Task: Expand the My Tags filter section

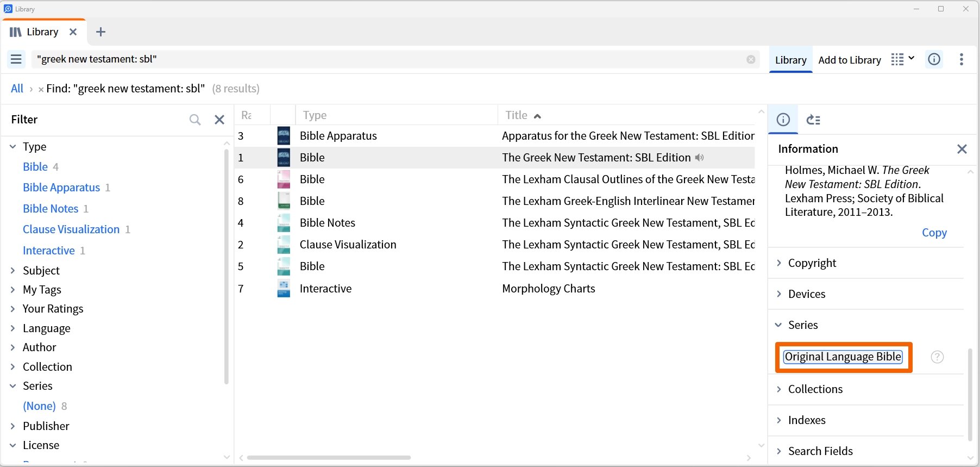Action: (13, 290)
